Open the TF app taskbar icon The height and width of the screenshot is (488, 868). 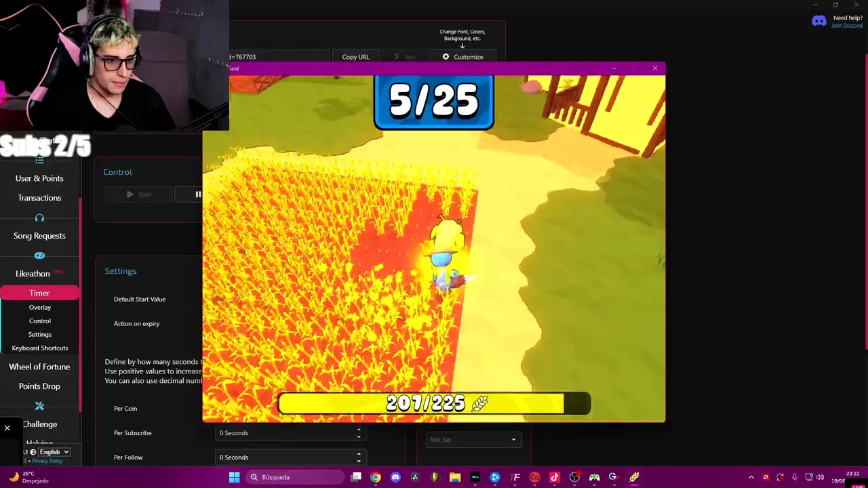(x=515, y=477)
